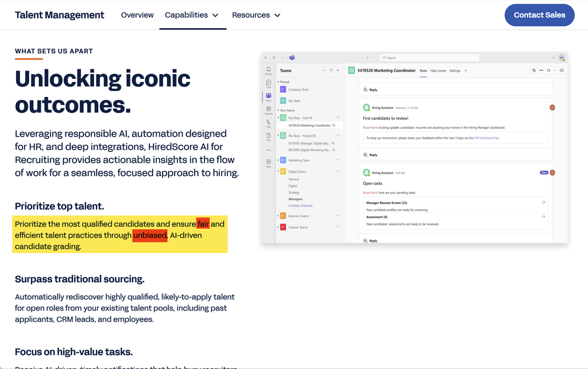The height and width of the screenshot is (369, 588).
Task: Collapse the Digital Teams tree group
Action: (x=278, y=172)
